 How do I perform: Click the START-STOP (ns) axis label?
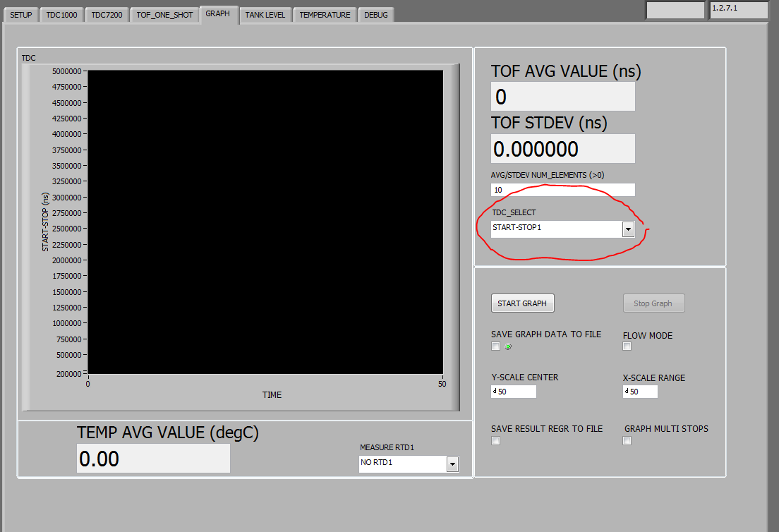pyautogui.click(x=45, y=222)
